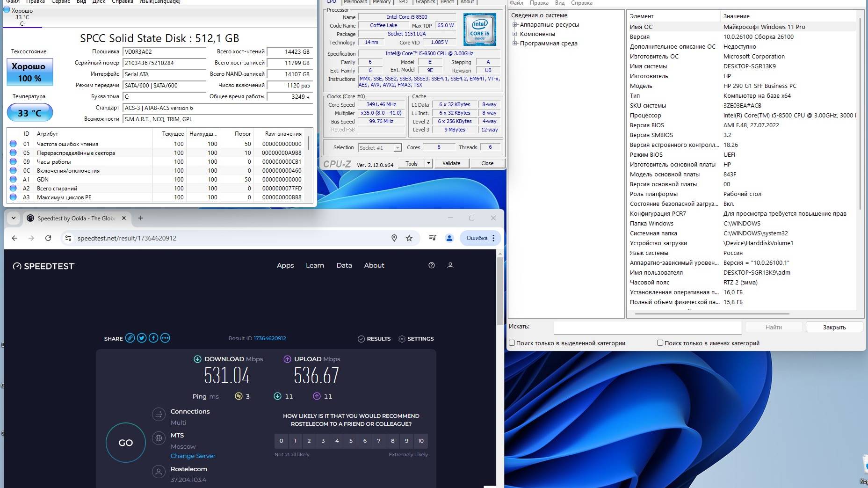The height and width of the screenshot is (488, 868).
Task: View site information icon in address bar
Action: pos(68,238)
